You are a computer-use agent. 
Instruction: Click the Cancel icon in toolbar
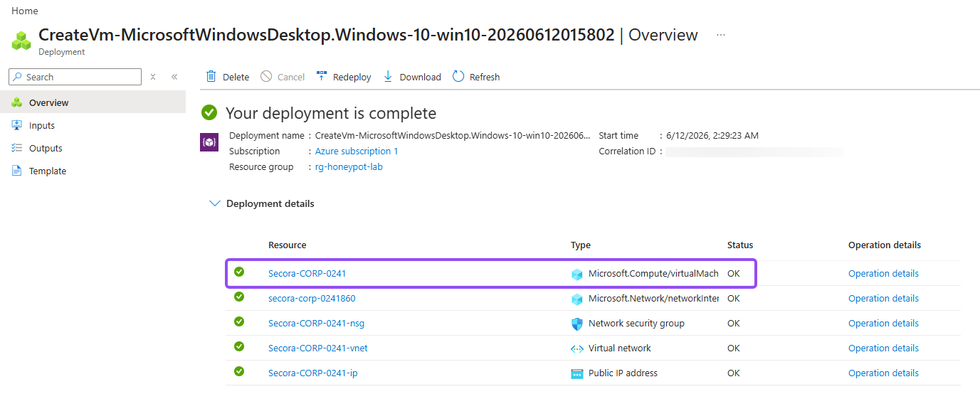(266, 76)
